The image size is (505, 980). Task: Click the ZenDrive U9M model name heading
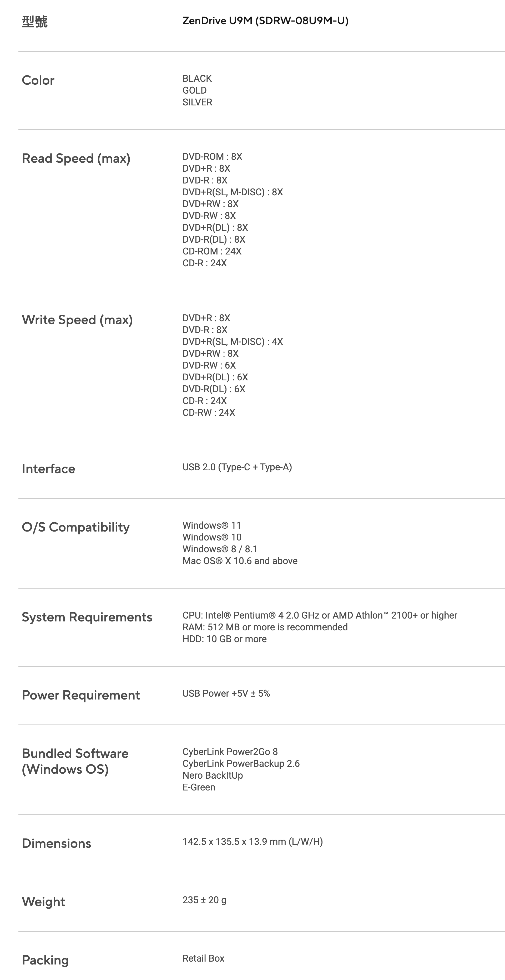tap(265, 21)
